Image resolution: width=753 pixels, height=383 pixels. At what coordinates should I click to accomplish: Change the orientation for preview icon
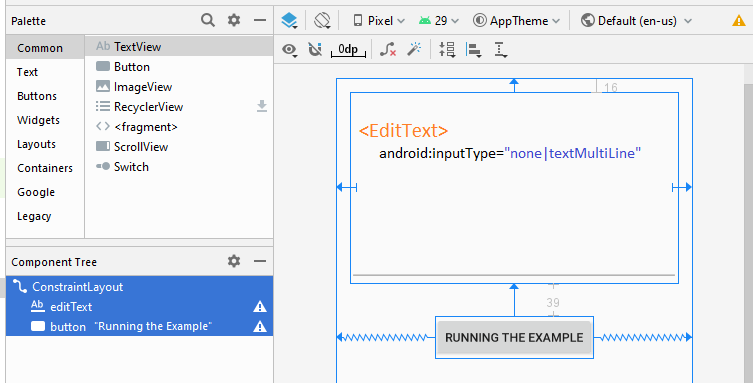point(322,21)
